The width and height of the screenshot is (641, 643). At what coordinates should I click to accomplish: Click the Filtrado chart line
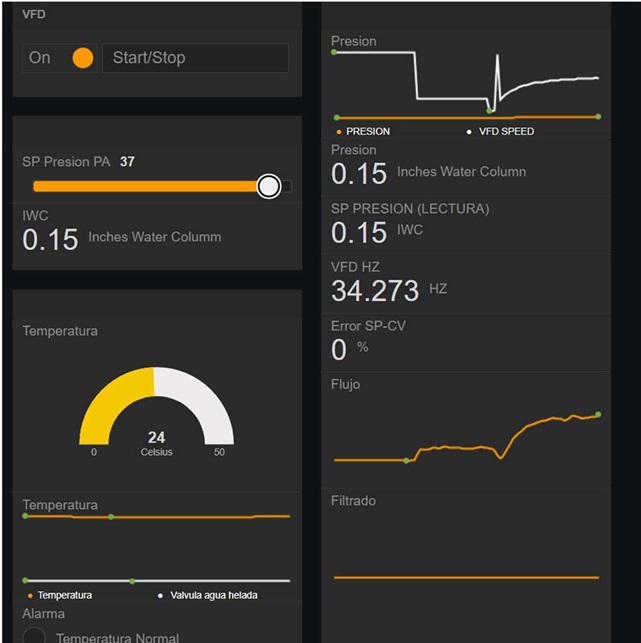466,577
